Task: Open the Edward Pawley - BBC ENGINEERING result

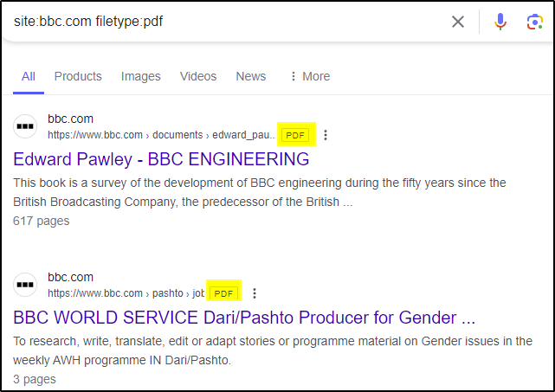Action: click(161, 159)
